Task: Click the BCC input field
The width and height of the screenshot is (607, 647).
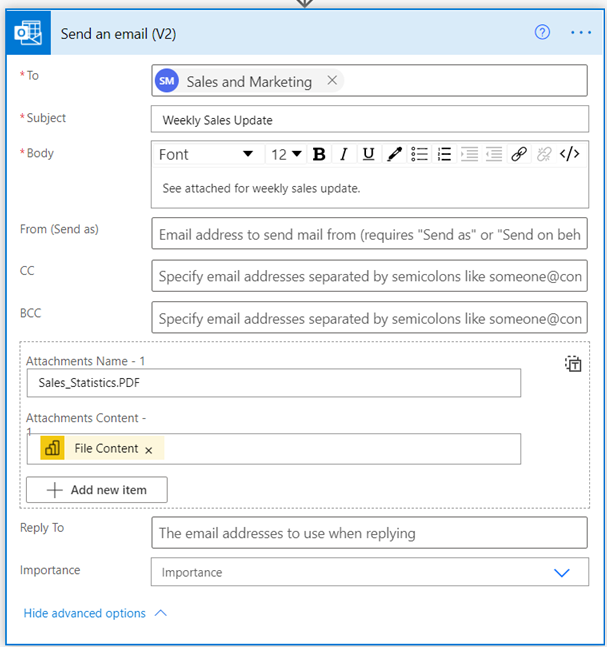Action: click(369, 318)
